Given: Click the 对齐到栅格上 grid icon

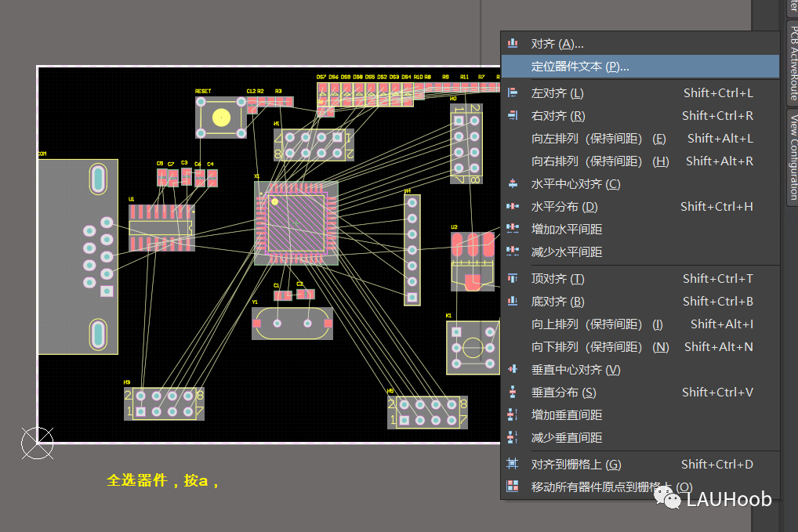Looking at the screenshot, I should click(x=514, y=464).
